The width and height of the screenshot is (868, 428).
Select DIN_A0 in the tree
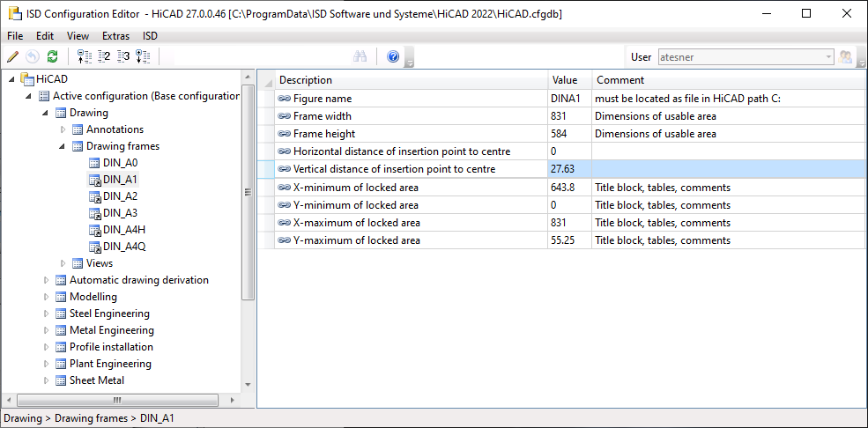(120, 163)
